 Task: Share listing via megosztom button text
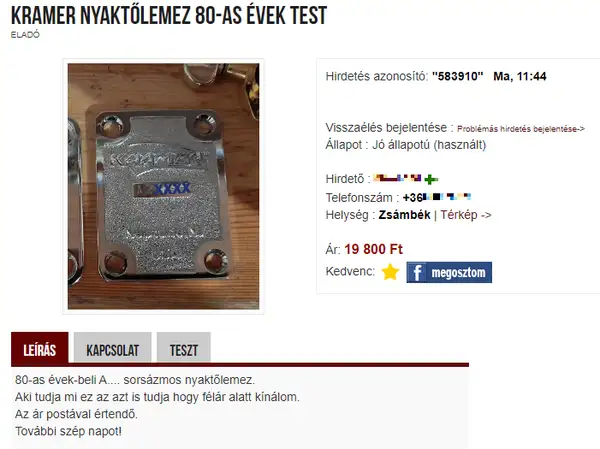(x=458, y=273)
